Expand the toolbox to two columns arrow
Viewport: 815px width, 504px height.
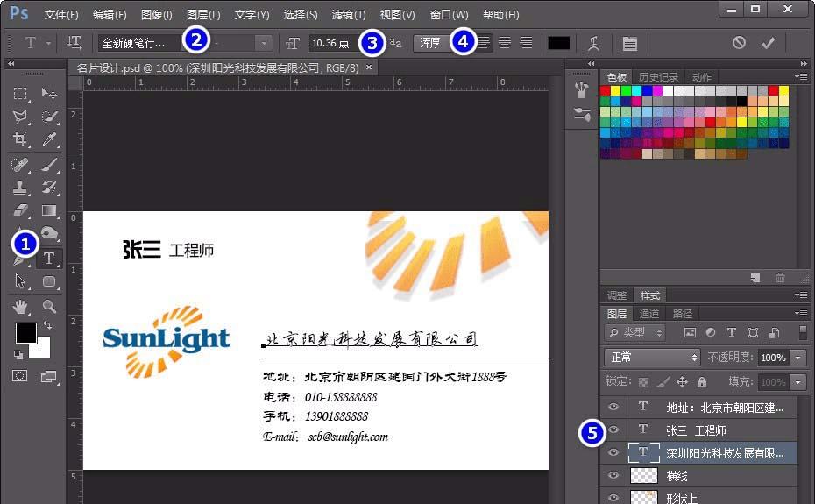click(x=11, y=63)
